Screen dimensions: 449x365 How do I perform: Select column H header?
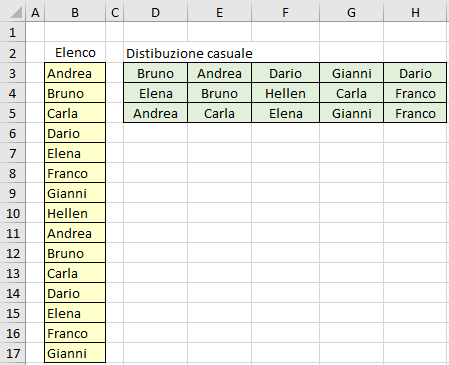click(x=415, y=12)
